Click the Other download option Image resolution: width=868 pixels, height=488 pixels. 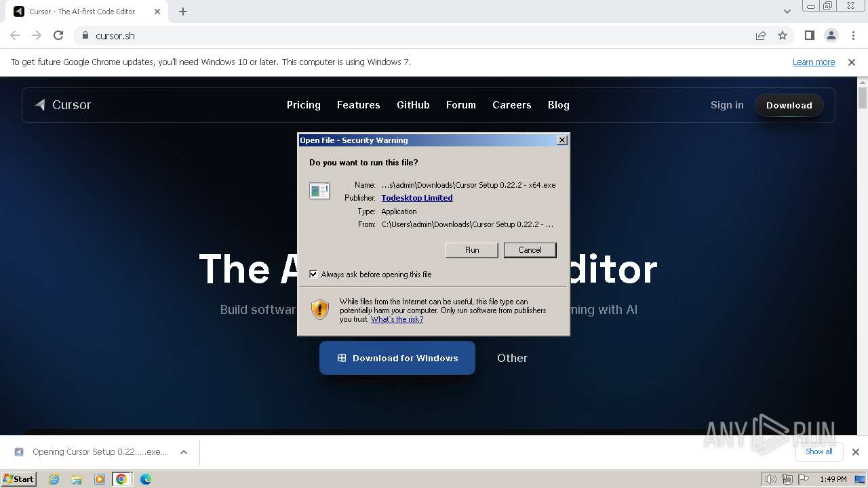coord(512,358)
